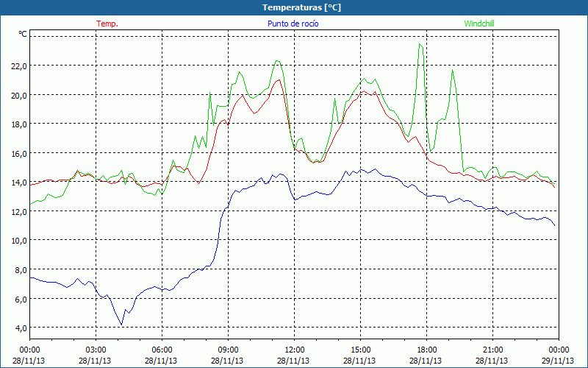The width and height of the screenshot is (588, 368).
Task: Click the '09:00' time axis label
Action: click(x=228, y=350)
